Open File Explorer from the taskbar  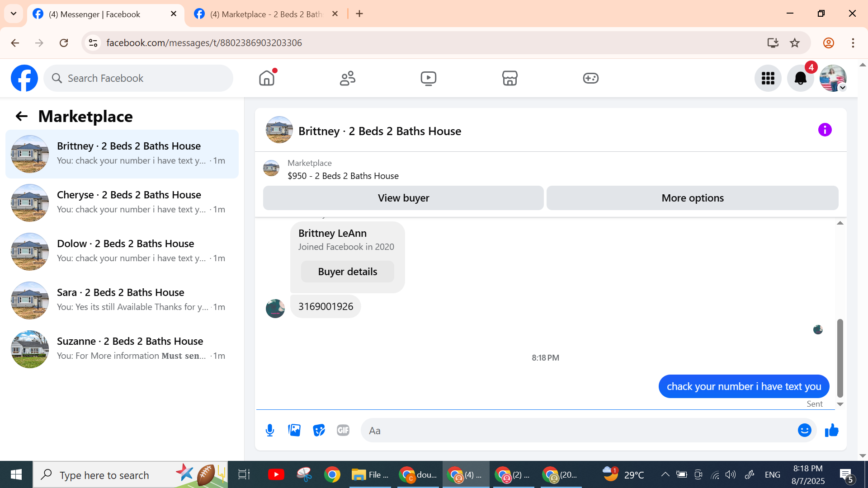(371, 474)
